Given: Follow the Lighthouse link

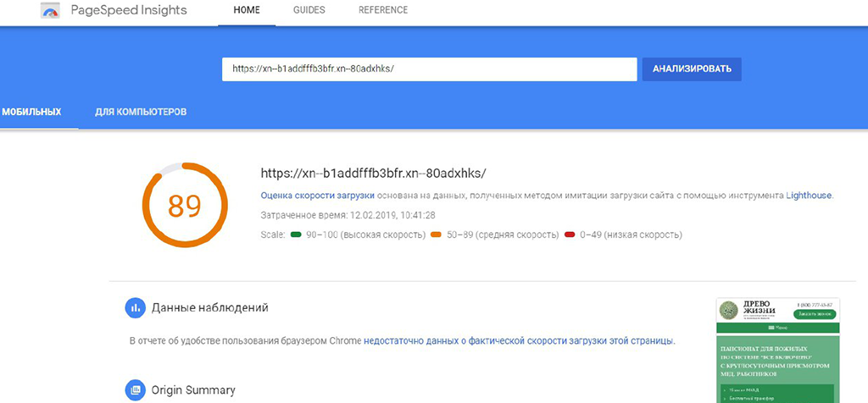Looking at the screenshot, I should click(809, 196).
